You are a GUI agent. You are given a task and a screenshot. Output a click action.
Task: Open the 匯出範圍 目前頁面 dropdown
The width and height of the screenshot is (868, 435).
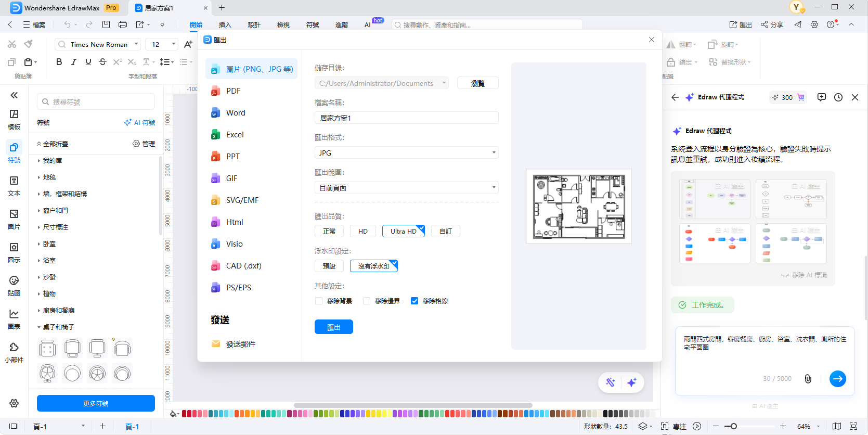[x=407, y=187]
